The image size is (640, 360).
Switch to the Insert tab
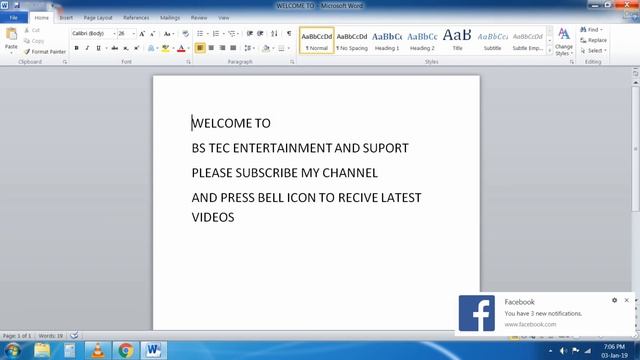pos(66,18)
